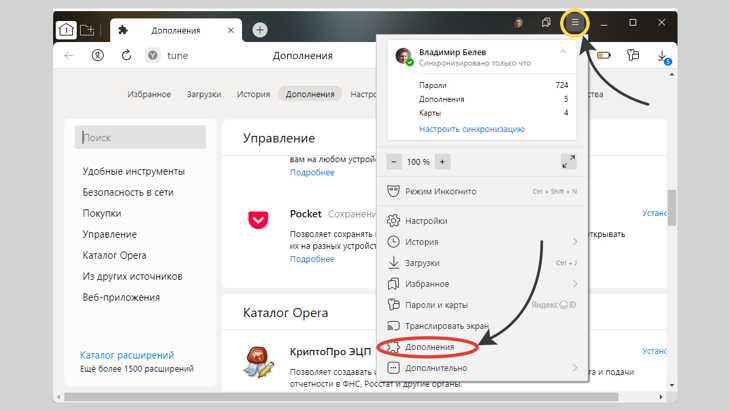Decrease zoom with the minus button
This screenshot has width=730, height=411.
pos(394,161)
